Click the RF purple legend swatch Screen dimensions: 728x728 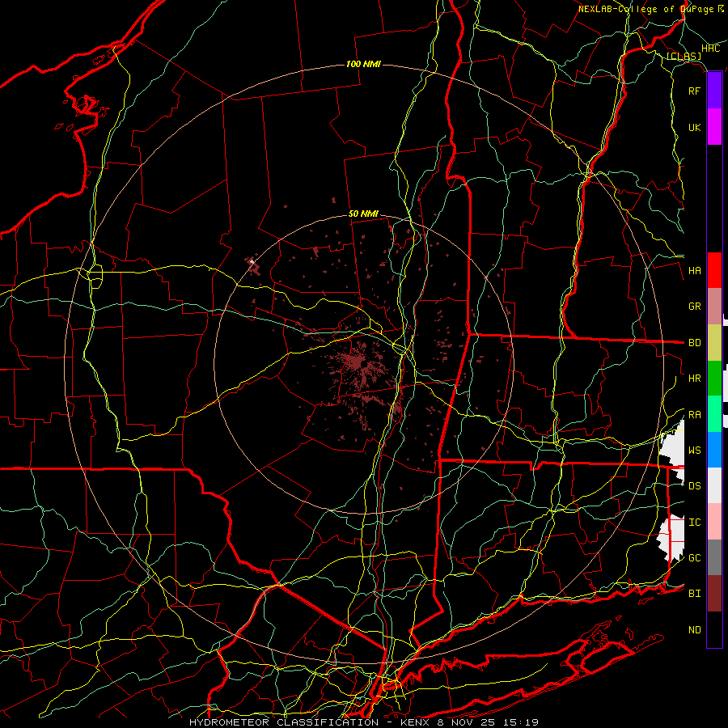714,91
